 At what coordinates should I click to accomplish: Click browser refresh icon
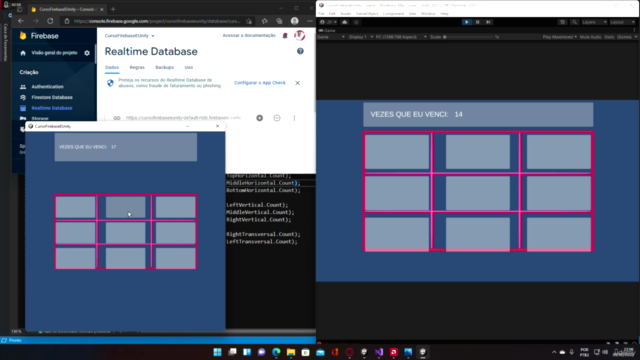pyautogui.click(x=50, y=21)
